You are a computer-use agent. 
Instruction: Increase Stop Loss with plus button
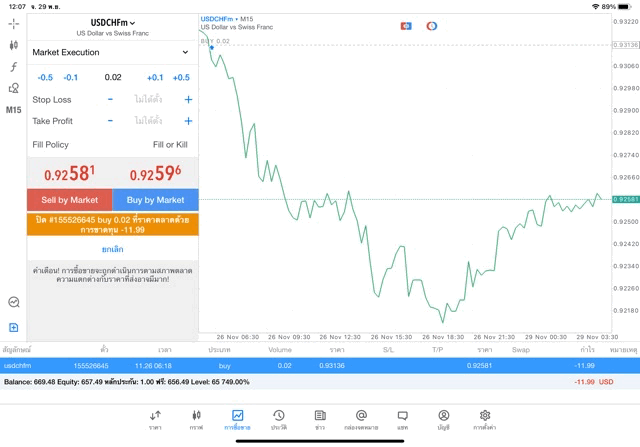pyautogui.click(x=188, y=100)
